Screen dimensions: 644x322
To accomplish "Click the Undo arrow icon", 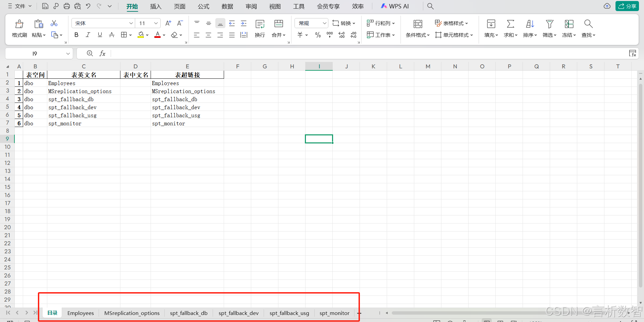I will point(88,6).
